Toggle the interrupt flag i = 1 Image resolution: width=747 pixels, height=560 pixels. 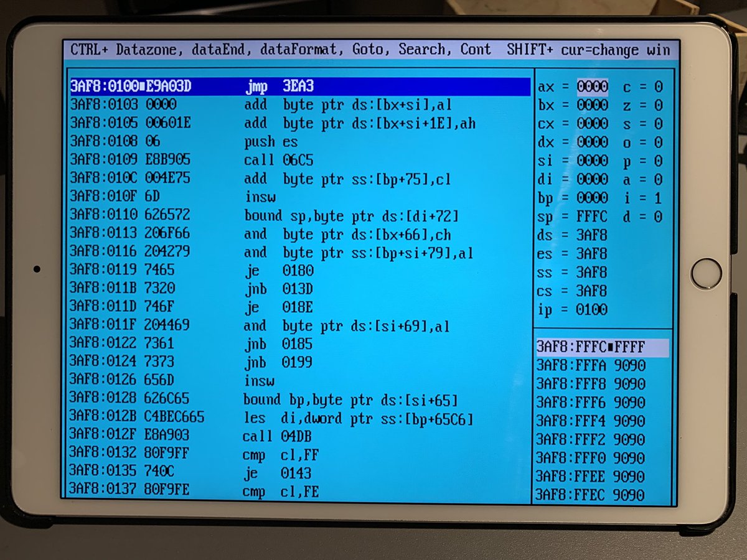click(x=644, y=199)
